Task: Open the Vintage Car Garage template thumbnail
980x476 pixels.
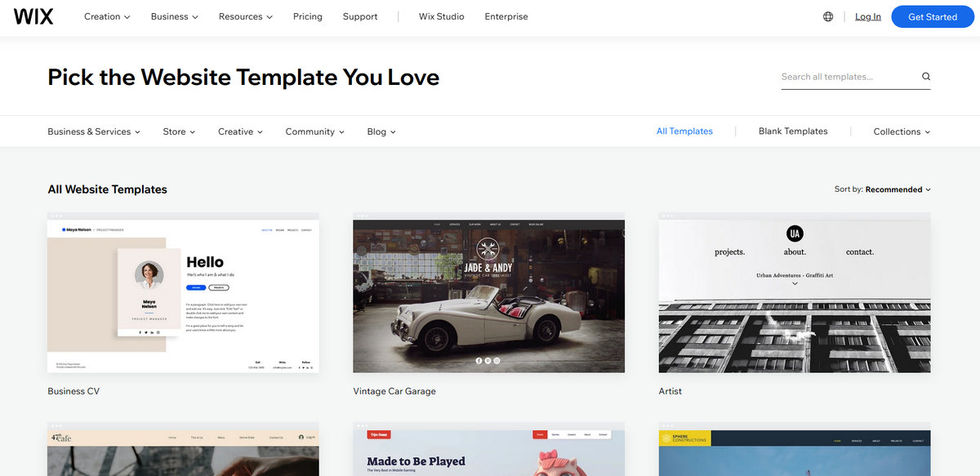Action: tap(488, 292)
